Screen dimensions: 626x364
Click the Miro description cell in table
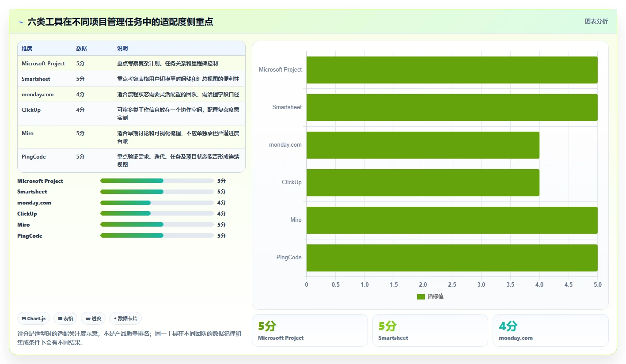coord(178,137)
